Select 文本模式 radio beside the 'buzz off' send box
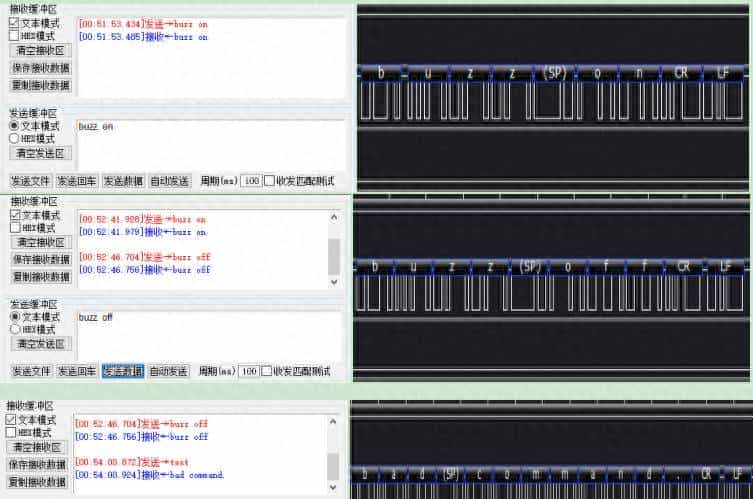Image resolution: width=753 pixels, height=499 pixels. (15, 316)
